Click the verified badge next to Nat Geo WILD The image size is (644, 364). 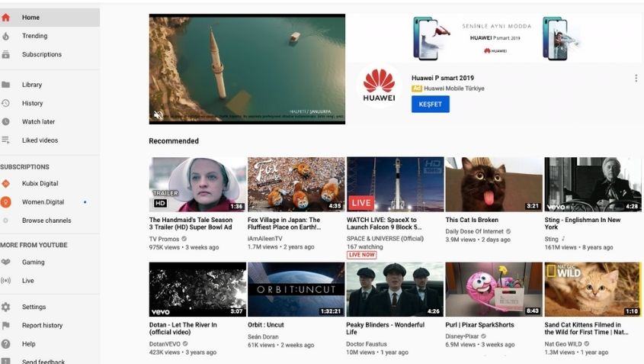(x=587, y=344)
